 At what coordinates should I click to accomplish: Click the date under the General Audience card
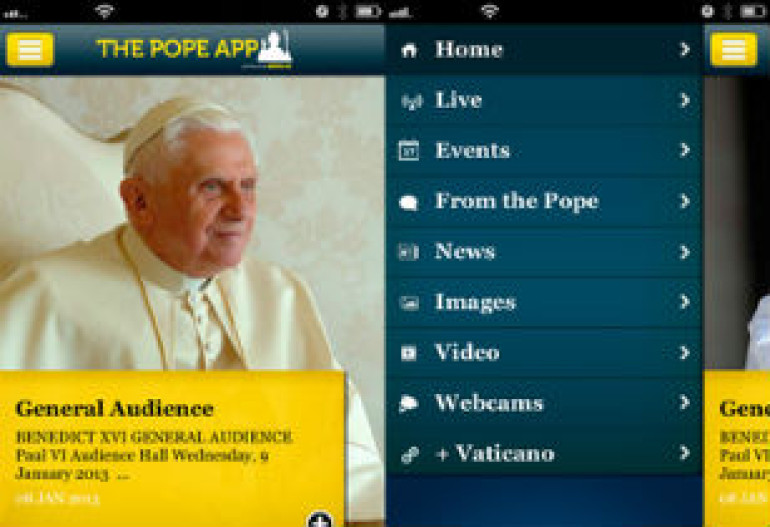pyautogui.click(x=57, y=499)
